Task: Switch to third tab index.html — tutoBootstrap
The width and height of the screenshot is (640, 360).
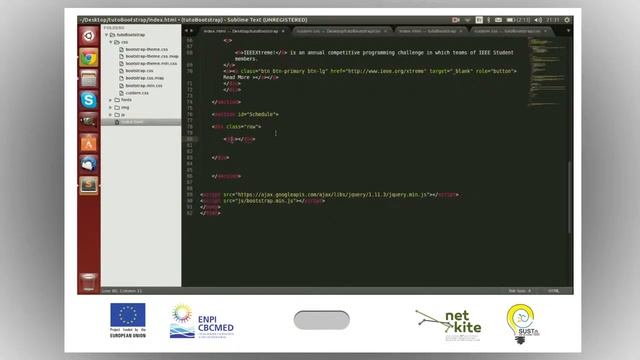Action: pyautogui.click(x=429, y=31)
